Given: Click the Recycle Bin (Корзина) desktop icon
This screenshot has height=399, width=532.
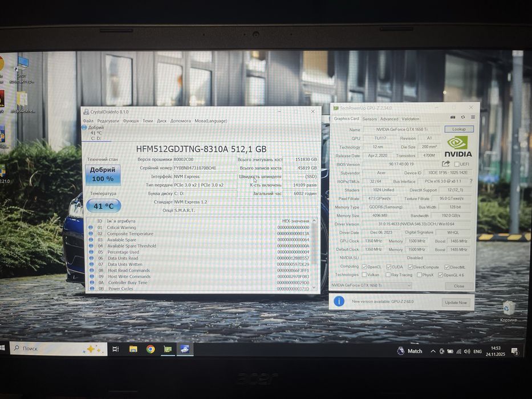Looking at the screenshot, I should click(x=508, y=311).
